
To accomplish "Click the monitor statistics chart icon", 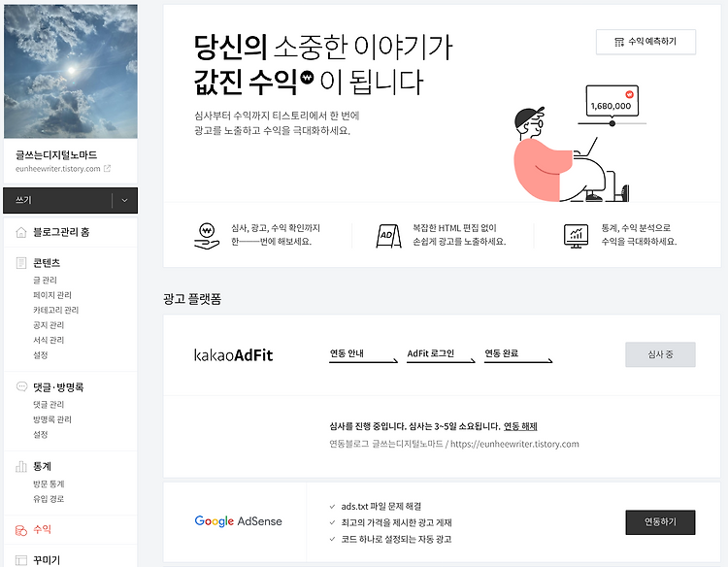I will [x=576, y=236].
